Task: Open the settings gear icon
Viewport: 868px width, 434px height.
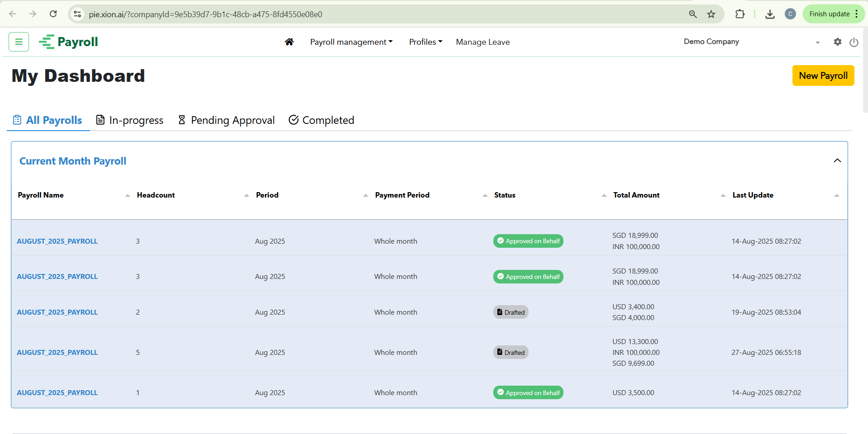Action: click(838, 42)
